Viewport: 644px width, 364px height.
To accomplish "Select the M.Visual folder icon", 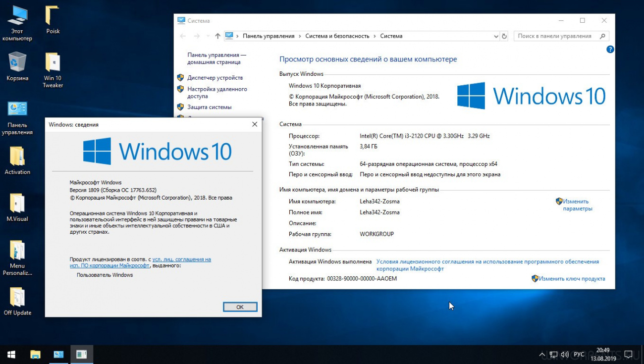I will pos(17,208).
